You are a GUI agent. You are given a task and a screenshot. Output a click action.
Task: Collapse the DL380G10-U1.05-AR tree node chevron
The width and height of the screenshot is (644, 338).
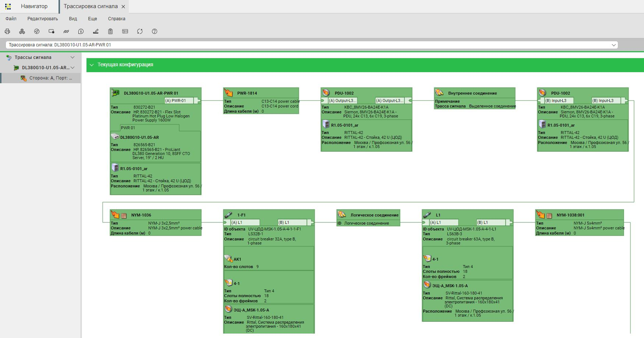[x=72, y=68]
